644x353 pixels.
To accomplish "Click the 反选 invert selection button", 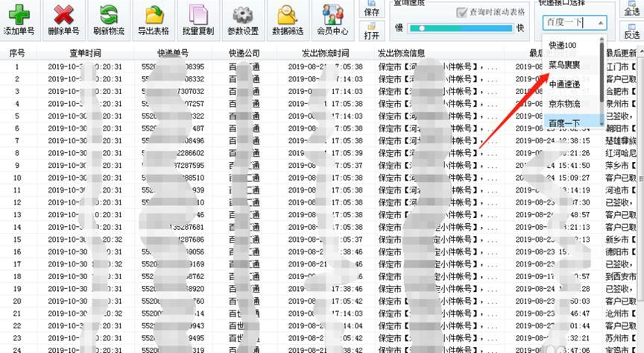I will pyautogui.click(x=631, y=31).
